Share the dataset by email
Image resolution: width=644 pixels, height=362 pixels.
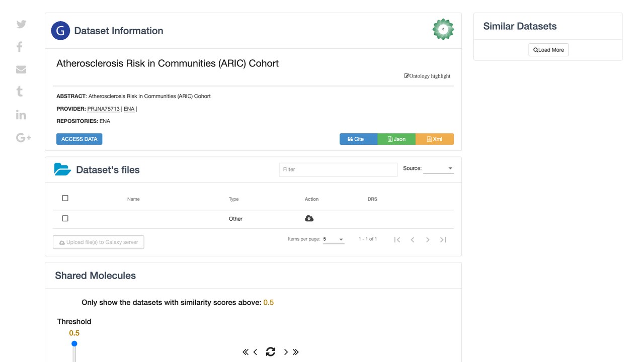(21, 69)
